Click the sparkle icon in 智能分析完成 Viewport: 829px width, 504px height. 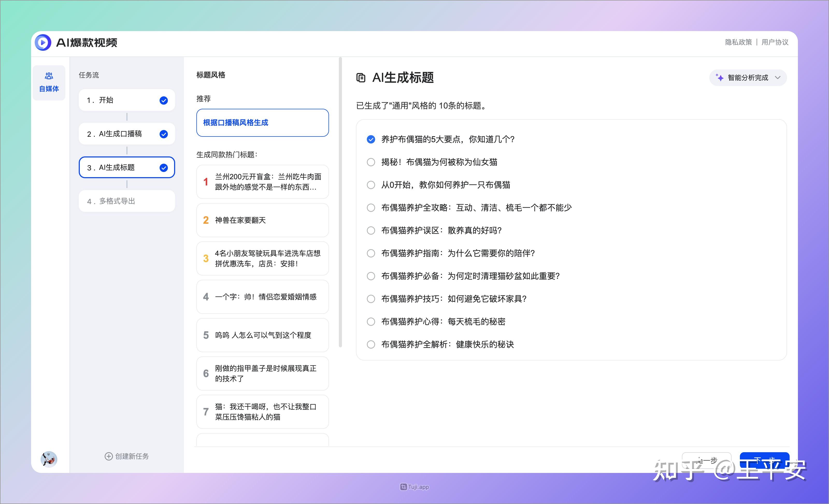719,78
